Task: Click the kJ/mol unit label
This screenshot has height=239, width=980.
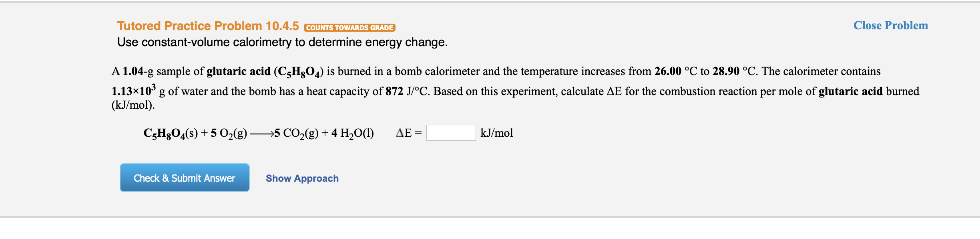Action: pyautogui.click(x=496, y=133)
